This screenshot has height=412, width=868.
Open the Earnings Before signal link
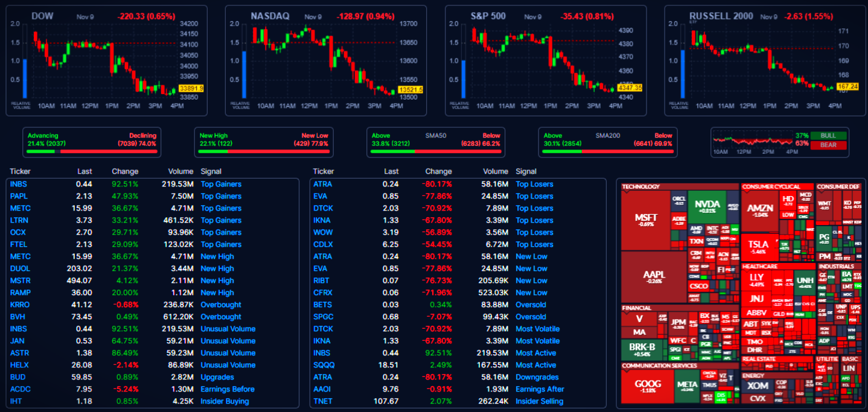point(228,389)
